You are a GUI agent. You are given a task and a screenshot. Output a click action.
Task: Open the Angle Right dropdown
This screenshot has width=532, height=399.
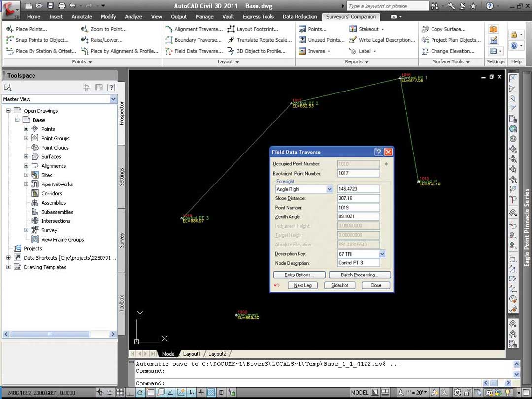pos(330,189)
